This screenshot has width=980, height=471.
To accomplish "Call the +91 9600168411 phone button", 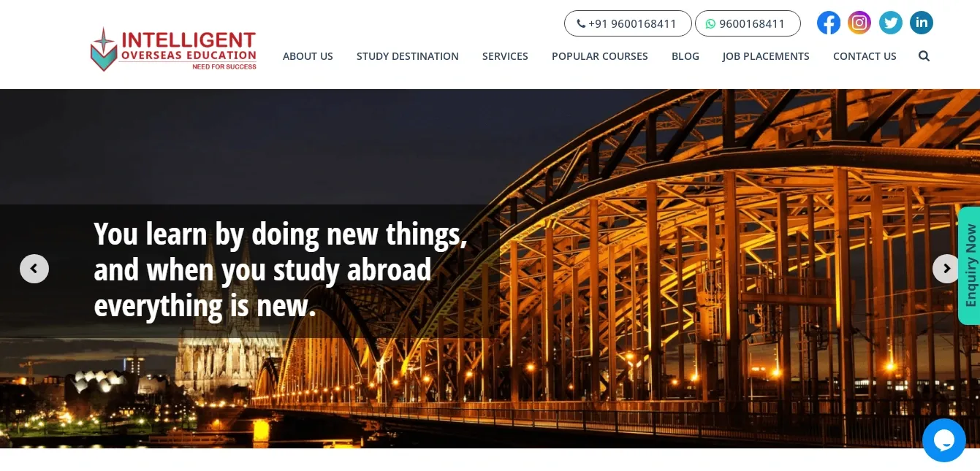I will (628, 23).
